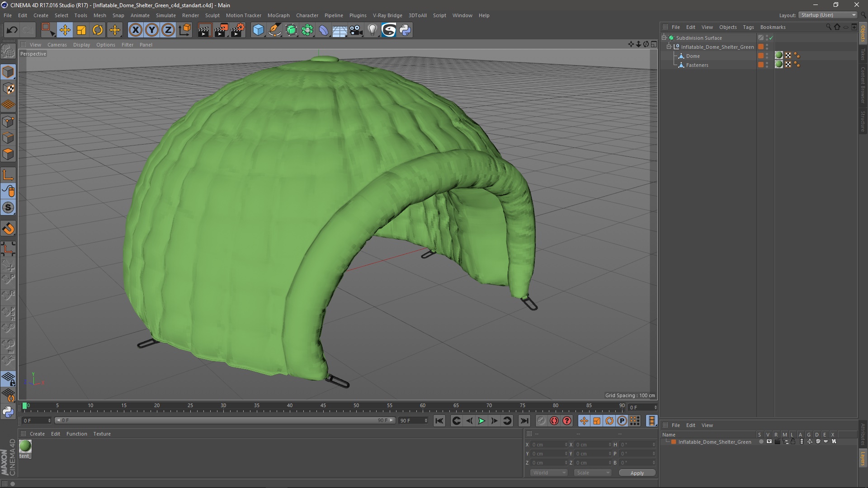Open the Cameras viewport menu

pos(57,45)
